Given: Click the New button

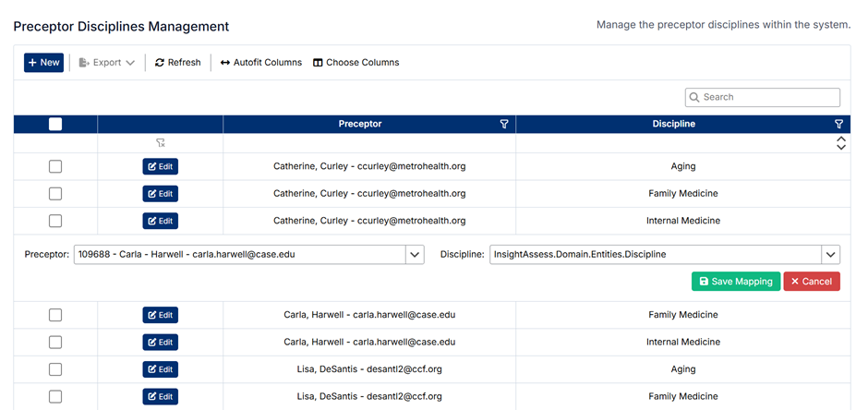Looking at the screenshot, I should point(43,63).
